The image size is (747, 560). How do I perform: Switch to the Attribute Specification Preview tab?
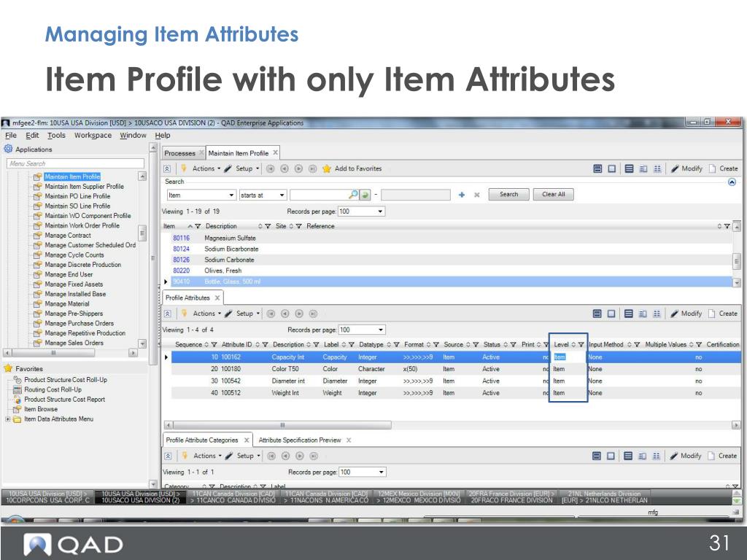300,440
